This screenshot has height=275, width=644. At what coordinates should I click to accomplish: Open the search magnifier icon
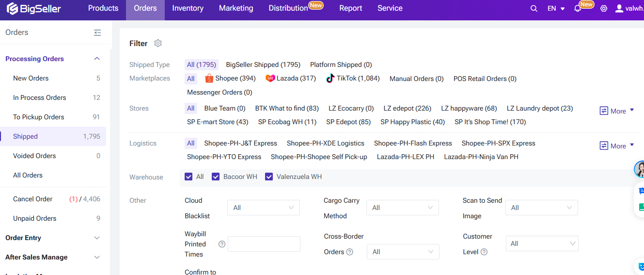pyautogui.click(x=534, y=8)
